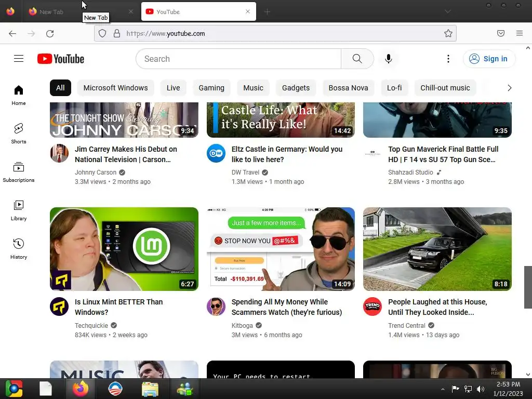Open 'Top Gun Maverick Final Battle' title
This screenshot has height=399, width=532.
click(444, 154)
